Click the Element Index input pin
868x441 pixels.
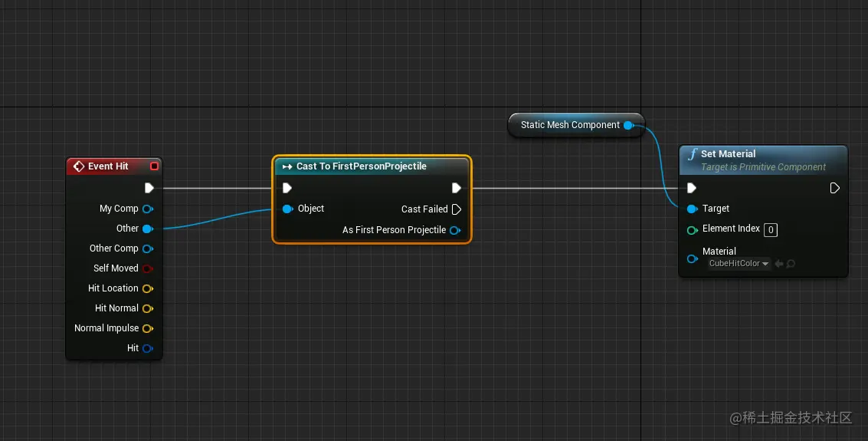[692, 231]
